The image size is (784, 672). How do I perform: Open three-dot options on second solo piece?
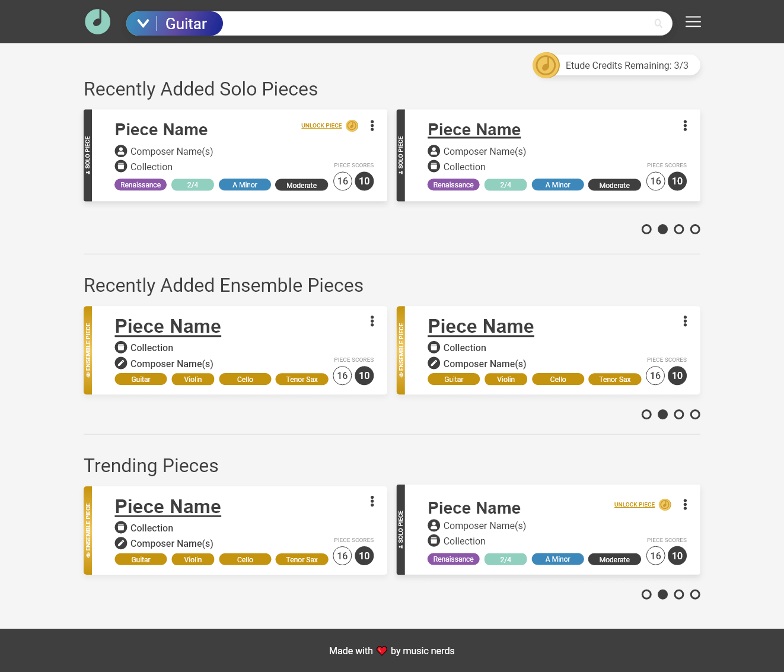pos(685,126)
